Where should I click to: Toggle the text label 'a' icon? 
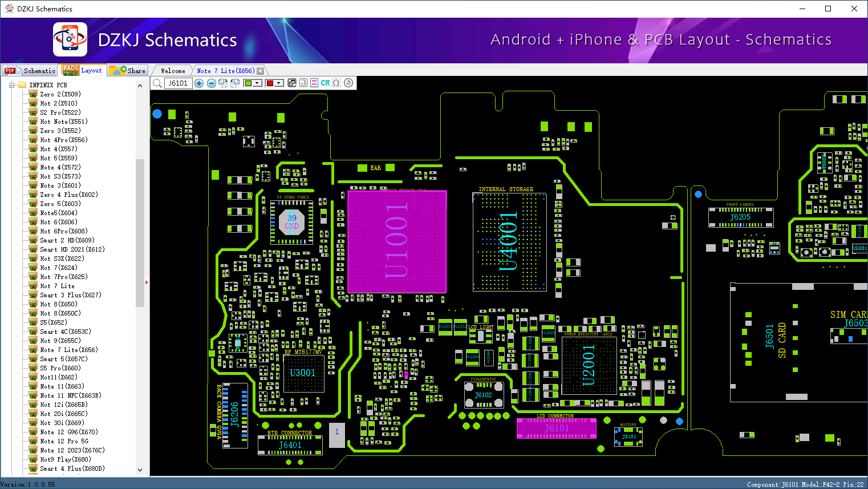(x=303, y=83)
